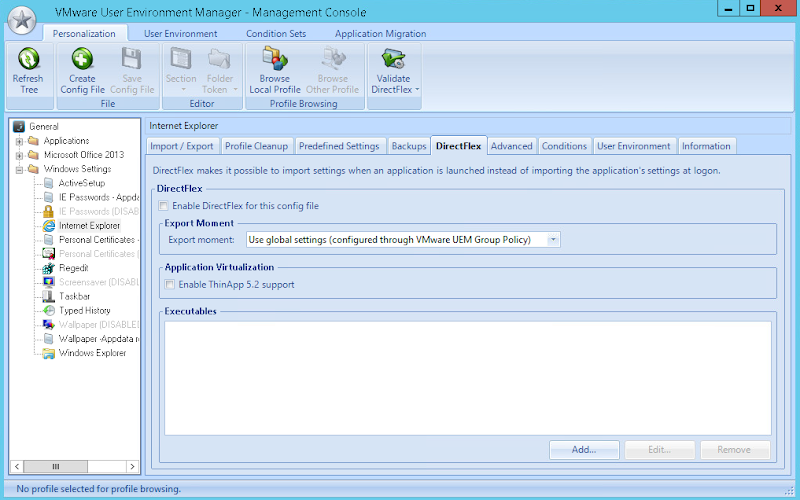Open the star application menu button
The image size is (800, 500).
(x=22, y=20)
